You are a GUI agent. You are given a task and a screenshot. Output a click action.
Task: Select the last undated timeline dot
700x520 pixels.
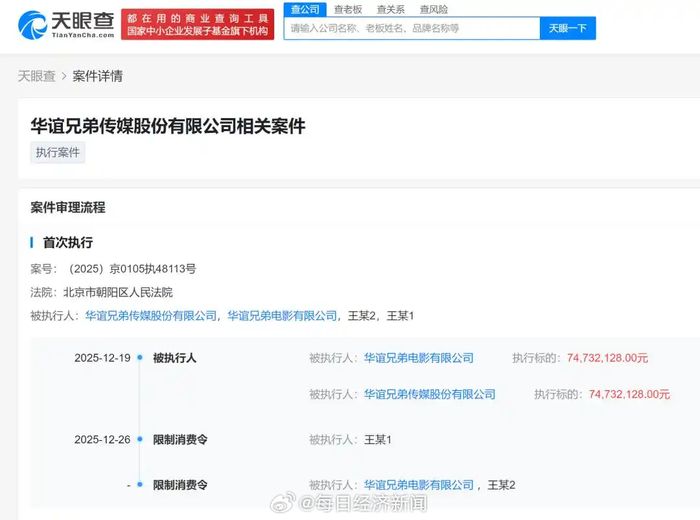(141, 485)
